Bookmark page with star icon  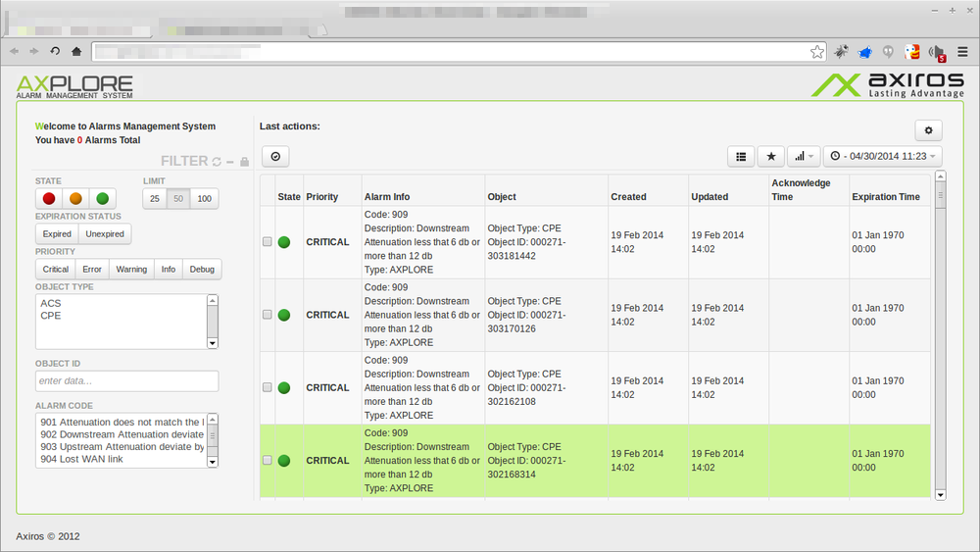tap(817, 52)
